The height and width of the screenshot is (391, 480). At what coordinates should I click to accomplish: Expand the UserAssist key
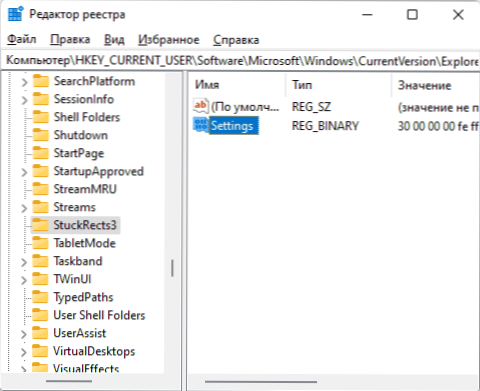24,334
